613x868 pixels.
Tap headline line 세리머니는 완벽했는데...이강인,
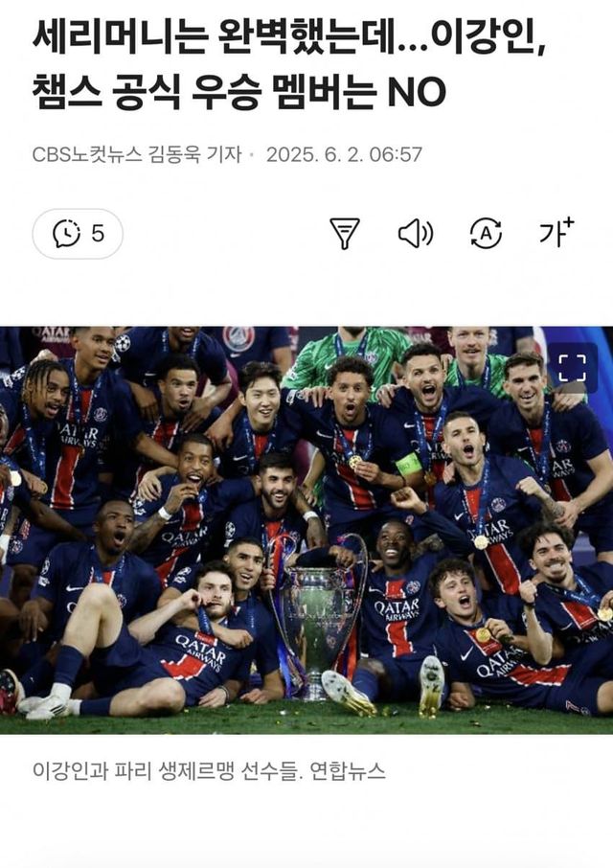pos(290,37)
